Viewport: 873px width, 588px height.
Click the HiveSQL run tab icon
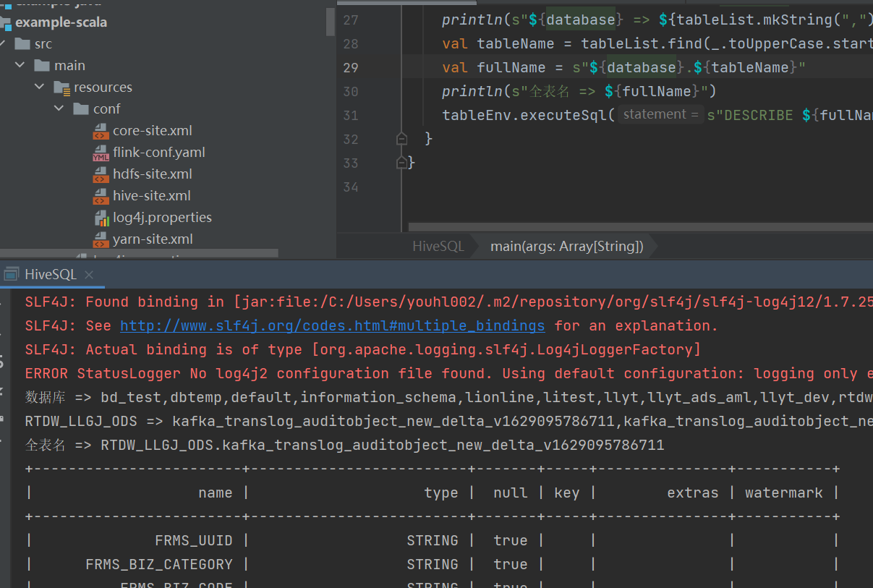pos(11,274)
